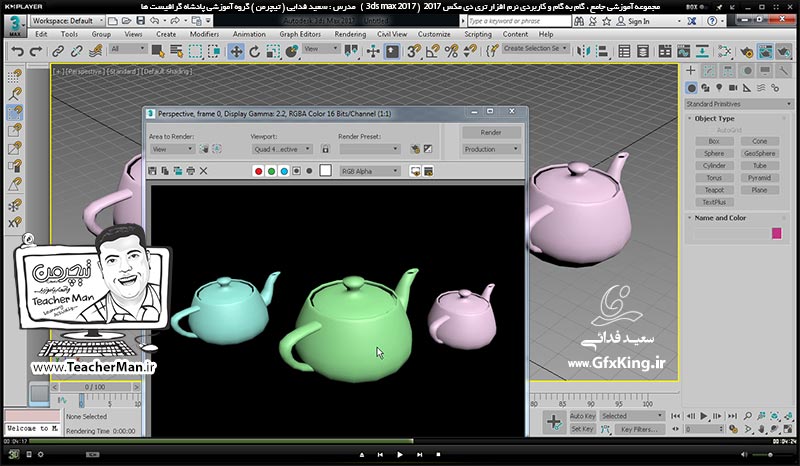Click the Mirror tool icon
The width and height of the screenshot is (800, 466).
tap(583, 51)
